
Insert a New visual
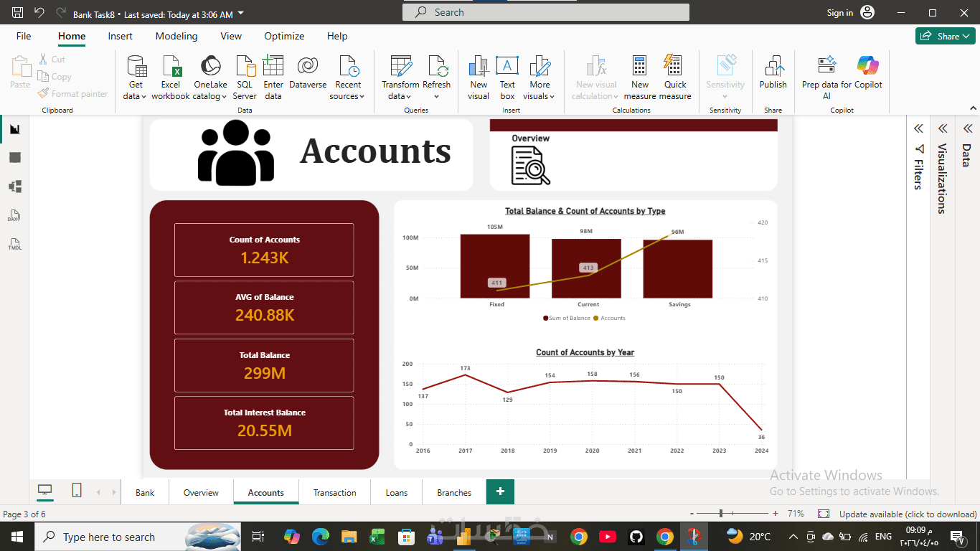(x=479, y=77)
